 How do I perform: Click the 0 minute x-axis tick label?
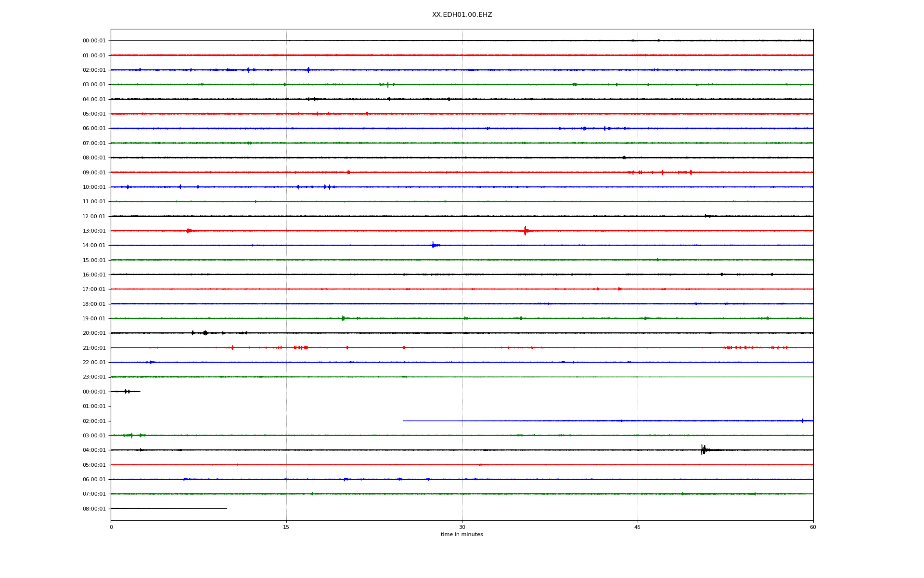pos(111,527)
